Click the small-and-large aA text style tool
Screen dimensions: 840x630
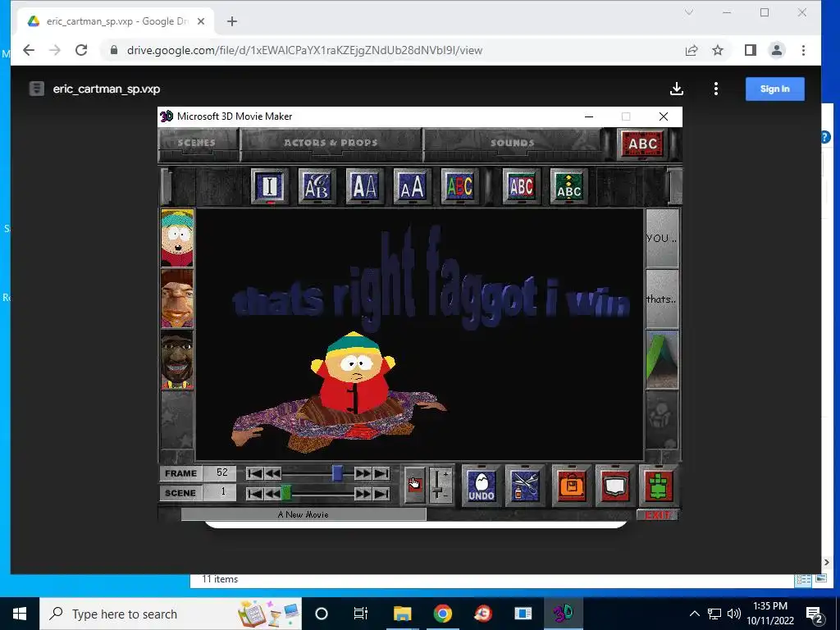412,186
